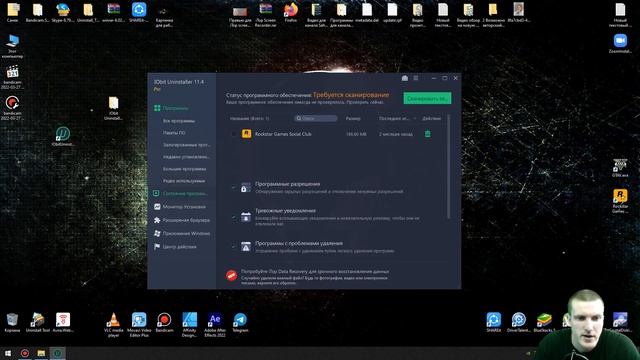Screen dimensions: 640x360
Task: Click the Тревожные уведомления calendar icon
Action: [246, 217]
